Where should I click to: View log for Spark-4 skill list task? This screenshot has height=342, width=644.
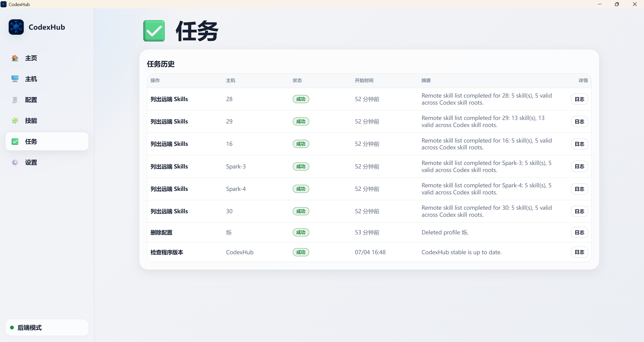point(579,189)
